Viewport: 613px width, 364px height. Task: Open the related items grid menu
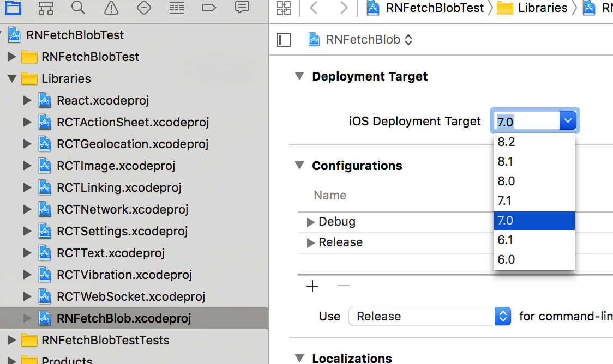284,8
